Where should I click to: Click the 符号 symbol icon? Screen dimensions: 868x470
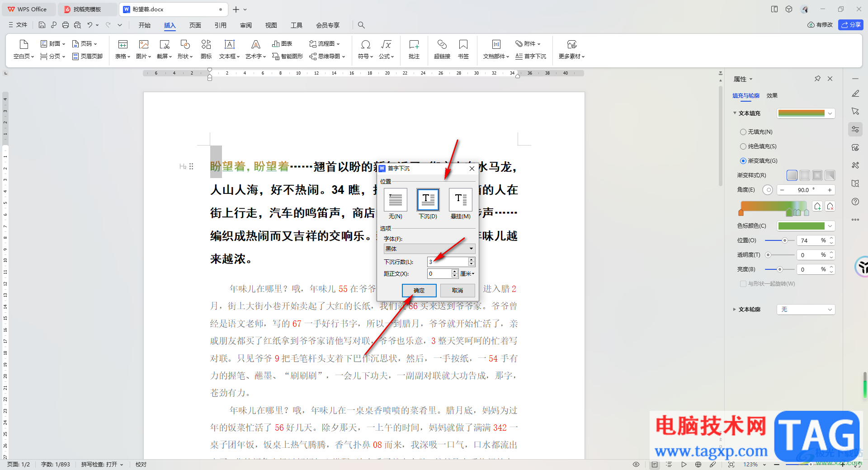366,44
